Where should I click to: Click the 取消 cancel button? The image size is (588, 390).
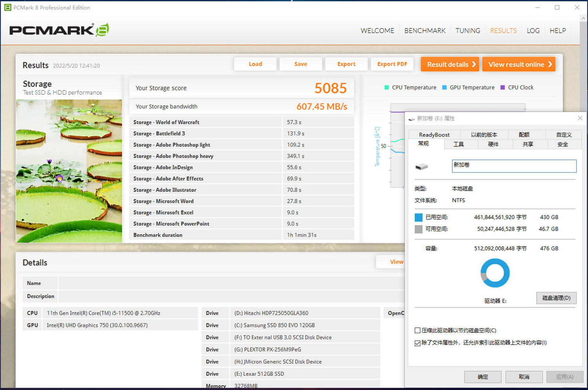[524, 377]
